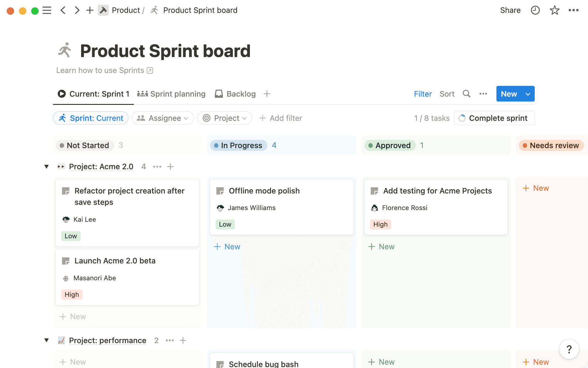Collapse the Project: Acme 2.0 group
This screenshot has width=588, height=368.
point(46,167)
